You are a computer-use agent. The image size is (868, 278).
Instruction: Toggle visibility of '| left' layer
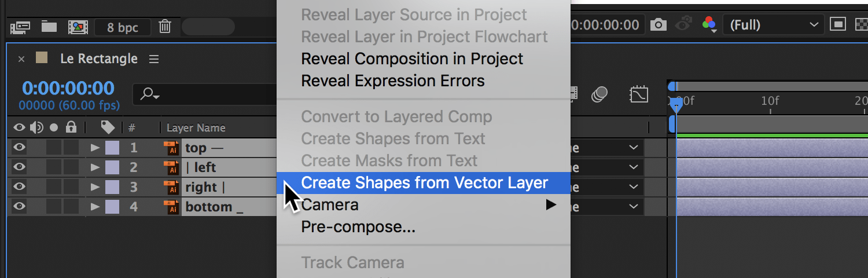[x=19, y=167]
